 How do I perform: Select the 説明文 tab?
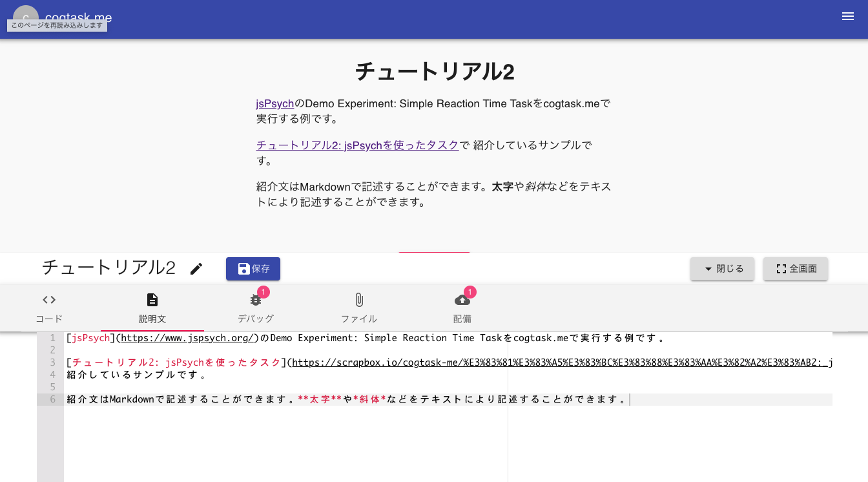(x=152, y=308)
